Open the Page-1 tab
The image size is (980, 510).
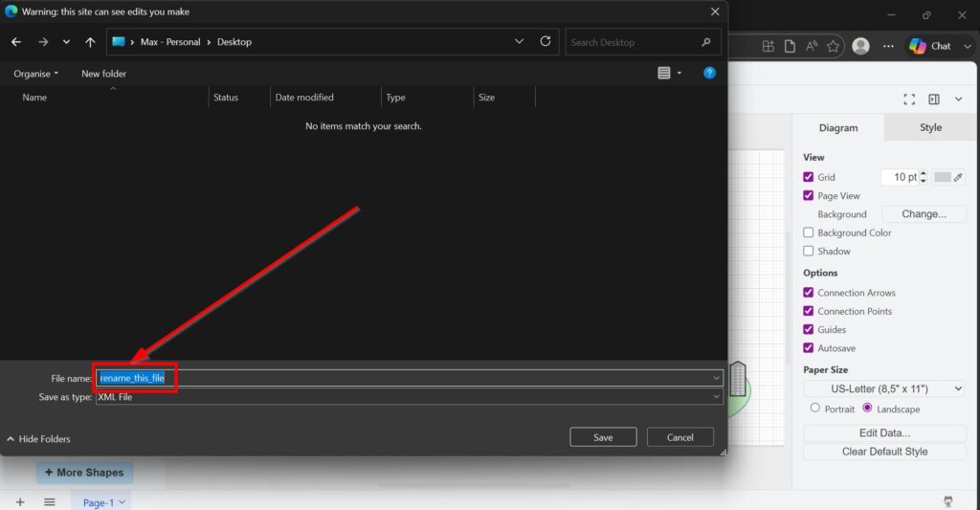[x=103, y=502]
